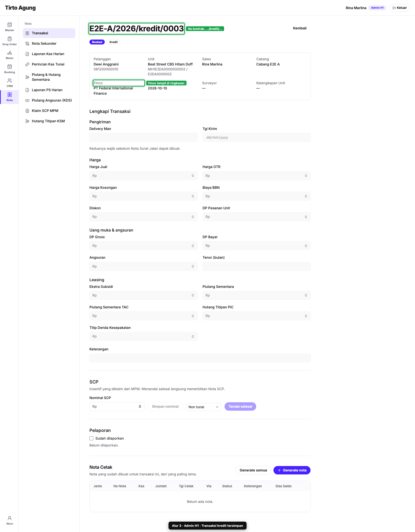Screen dimensions: 415x532
Task: Open the Akun profile icon
Action: (10, 518)
